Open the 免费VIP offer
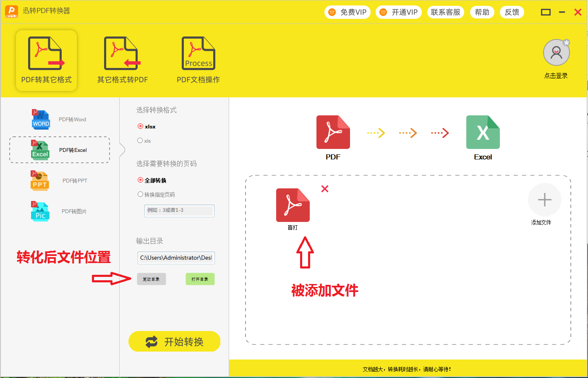588x378 pixels. [347, 12]
